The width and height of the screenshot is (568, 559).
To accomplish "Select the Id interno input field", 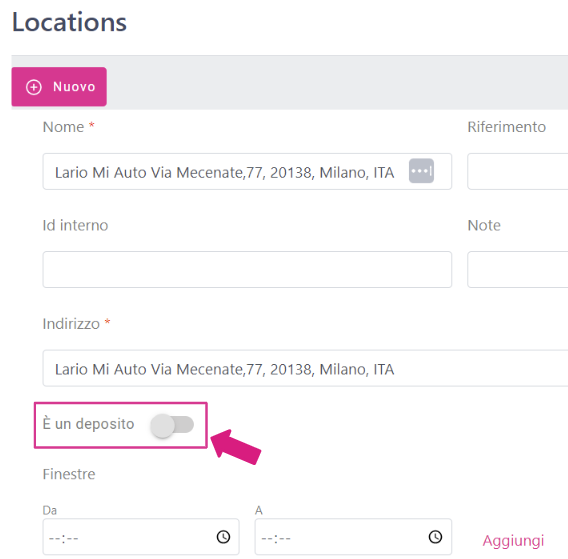I will (x=247, y=270).
